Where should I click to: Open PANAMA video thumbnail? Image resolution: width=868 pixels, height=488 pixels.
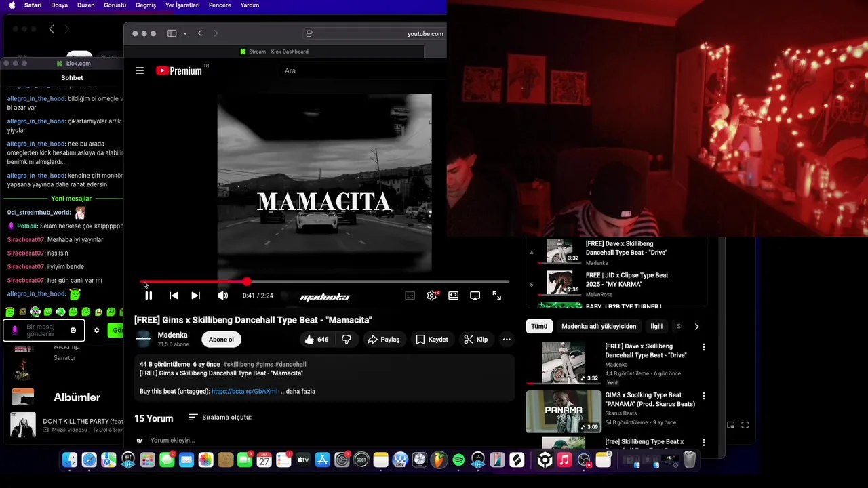[564, 411]
